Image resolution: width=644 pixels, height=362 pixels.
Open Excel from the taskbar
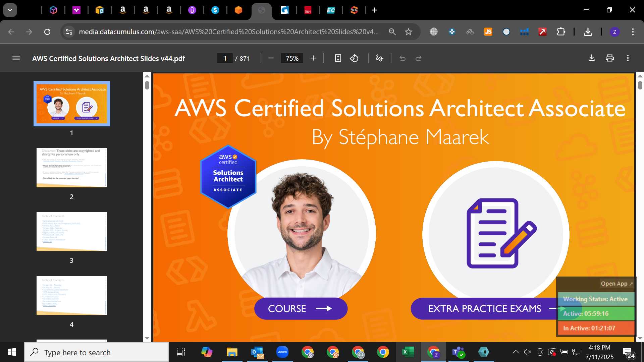[408, 352]
